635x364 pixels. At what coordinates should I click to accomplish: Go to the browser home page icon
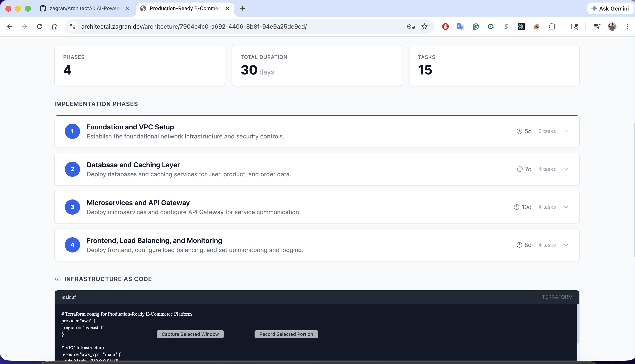pos(55,27)
